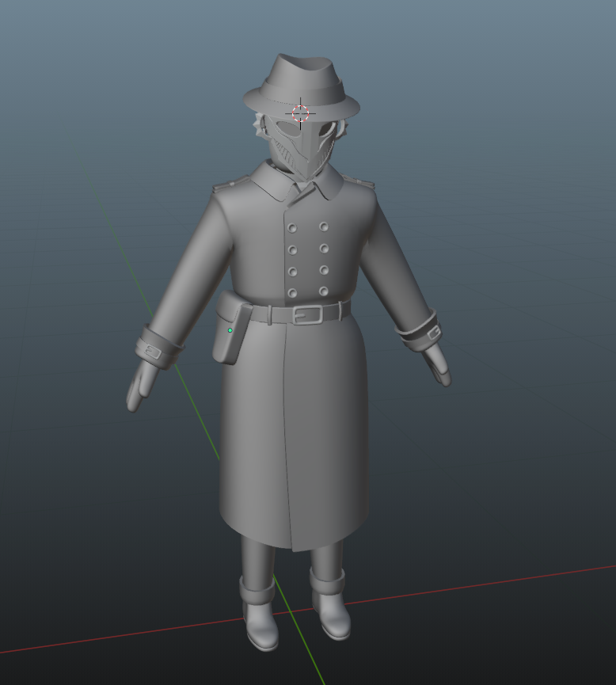Click the 3D cursor crosshair on the hat

pos(301,113)
